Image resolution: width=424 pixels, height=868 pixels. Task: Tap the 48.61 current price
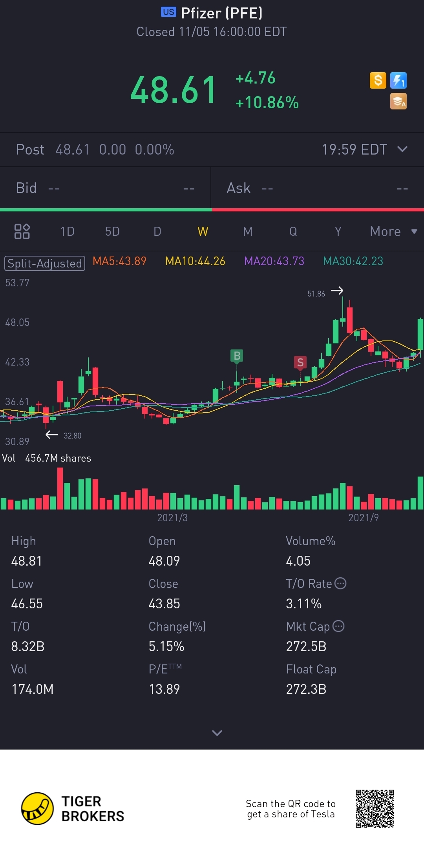(174, 90)
